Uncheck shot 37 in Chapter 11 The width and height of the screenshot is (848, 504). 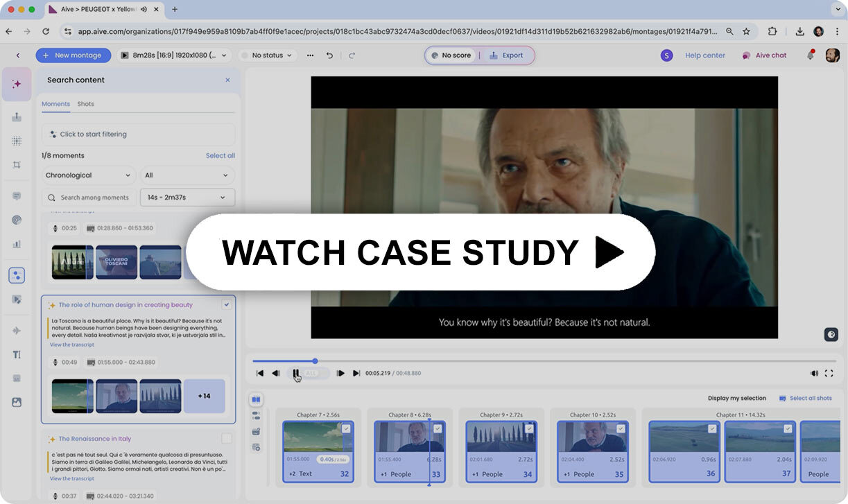(788, 429)
